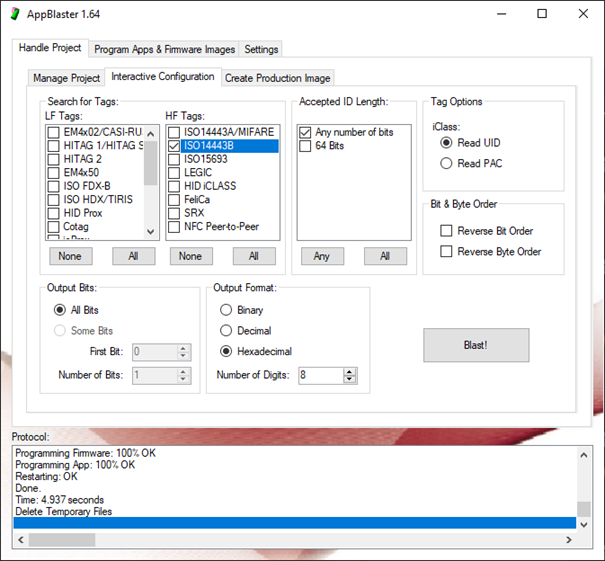Screen dimensions: 605x561
Task: Click All button under Accepted ID Length
Action: pyautogui.click(x=385, y=256)
